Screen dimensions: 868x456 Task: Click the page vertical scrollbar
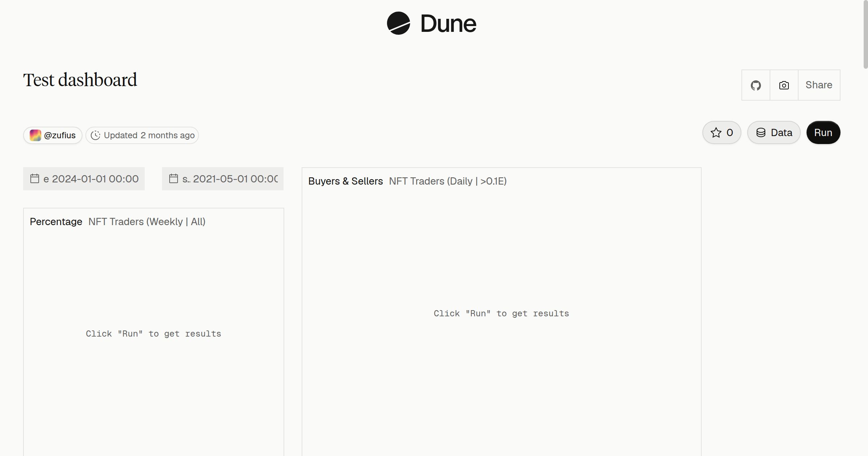[865, 34]
